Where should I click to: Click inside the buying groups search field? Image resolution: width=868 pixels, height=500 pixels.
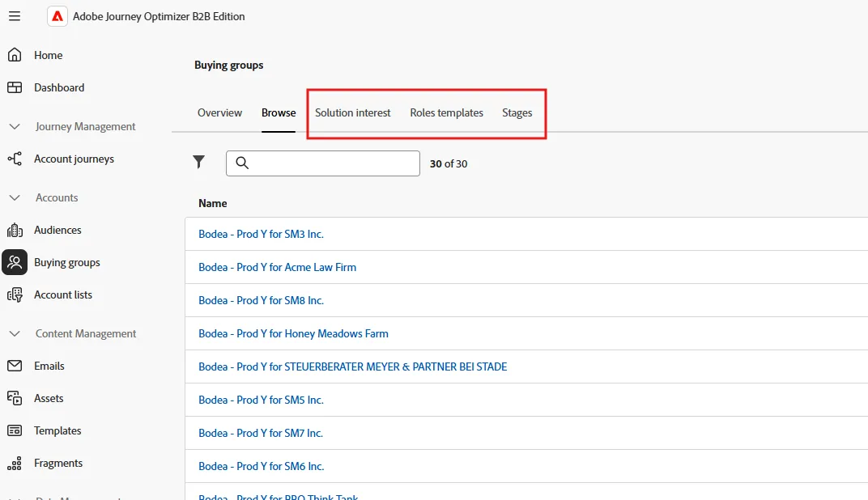pos(323,163)
